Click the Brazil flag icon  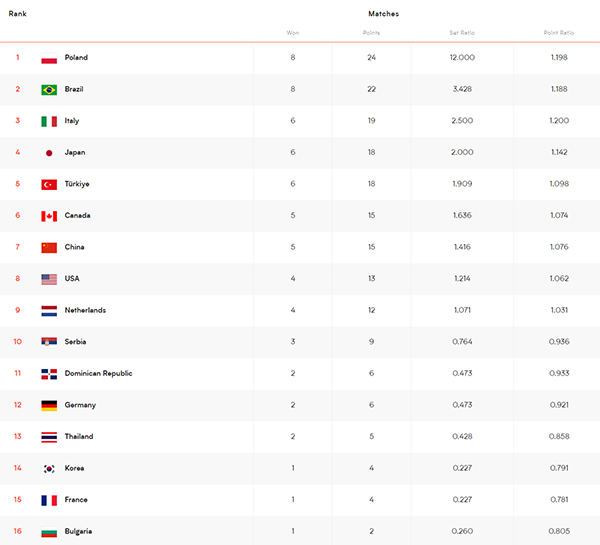[x=49, y=90]
